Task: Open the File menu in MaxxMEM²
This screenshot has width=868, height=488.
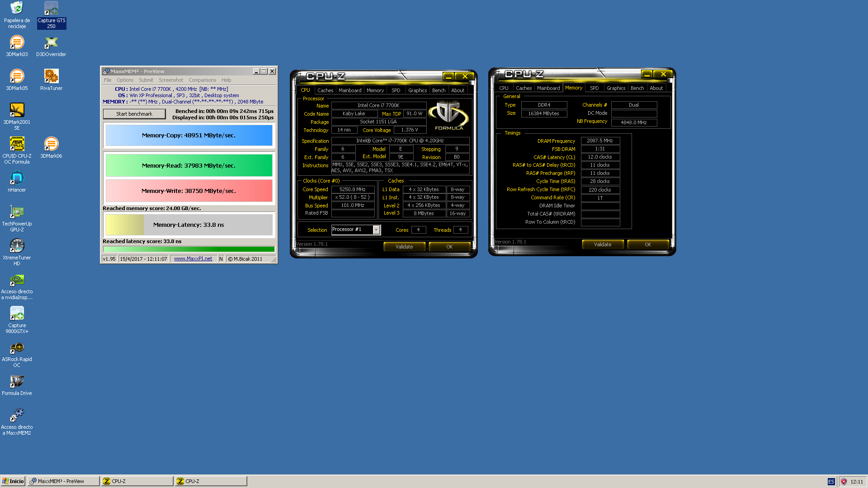Action: [x=108, y=80]
